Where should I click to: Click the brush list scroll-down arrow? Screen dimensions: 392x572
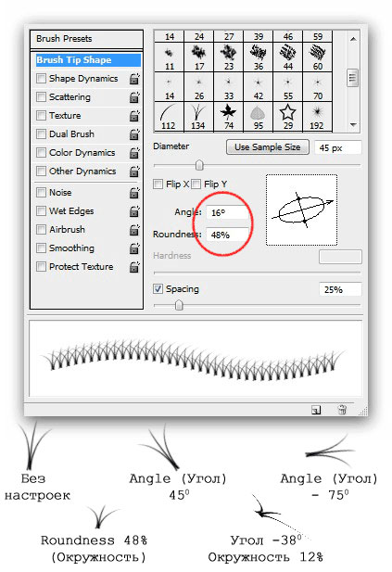pos(353,125)
